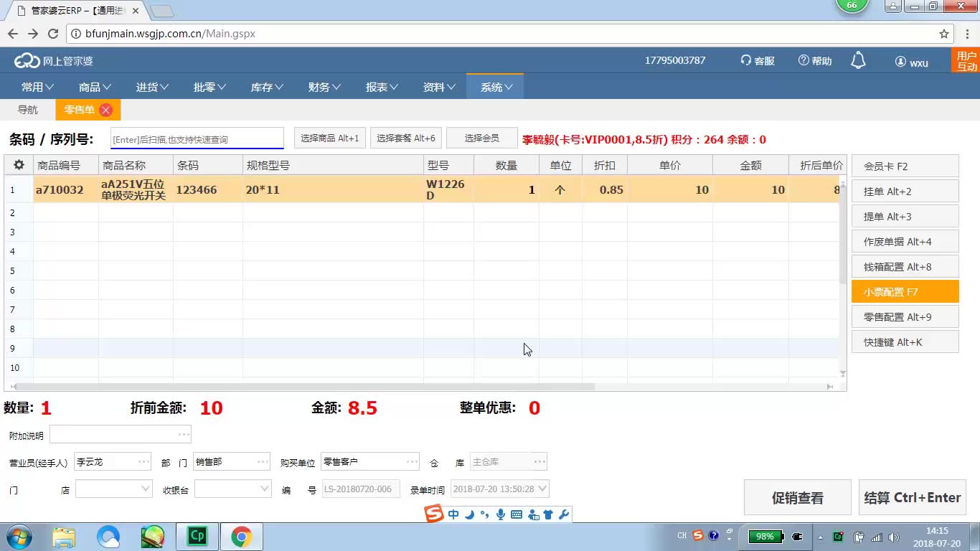Expand the 门店 dropdown

(x=146, y=489)
